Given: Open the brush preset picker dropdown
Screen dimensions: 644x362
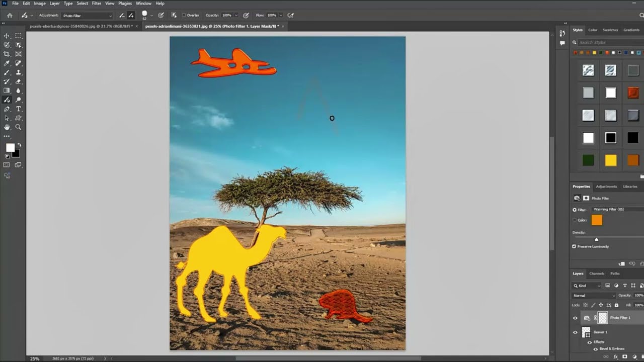Looking at the screenshot, I should click(151, 16).
